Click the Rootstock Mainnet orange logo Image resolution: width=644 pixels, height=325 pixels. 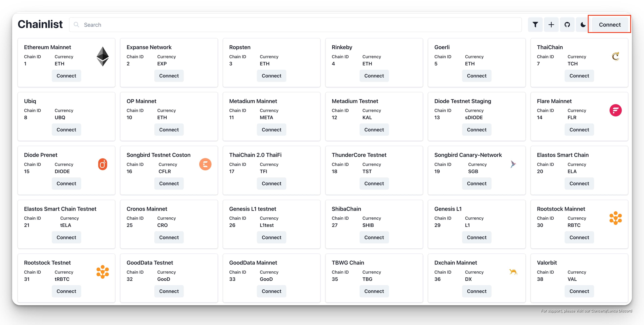[x=615, y=218]
